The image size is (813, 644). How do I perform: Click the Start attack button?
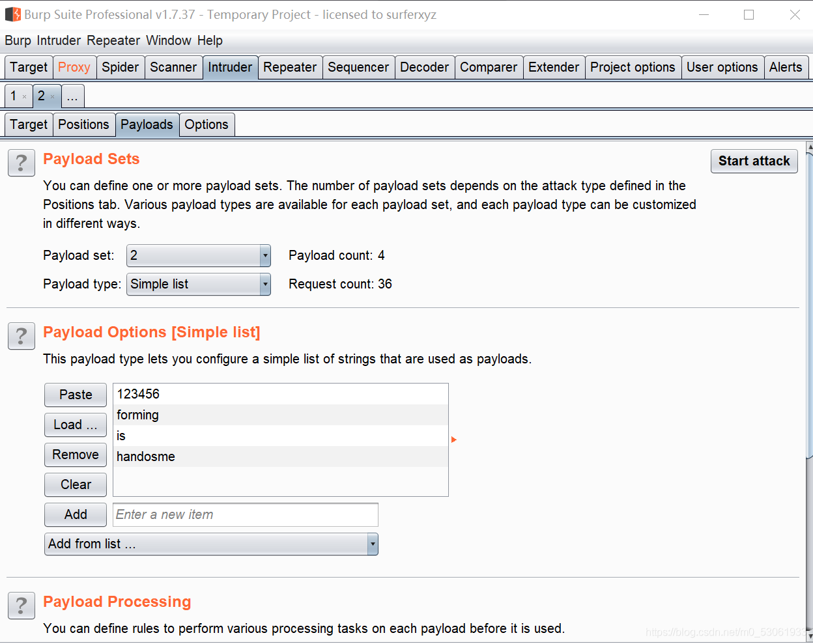(754, 161)
